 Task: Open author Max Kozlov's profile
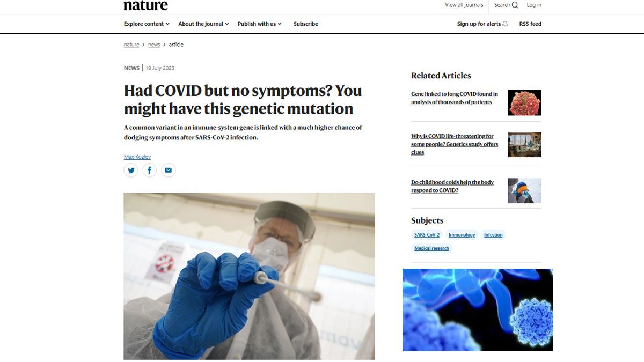pyautogui.click(x=137, y=156)
